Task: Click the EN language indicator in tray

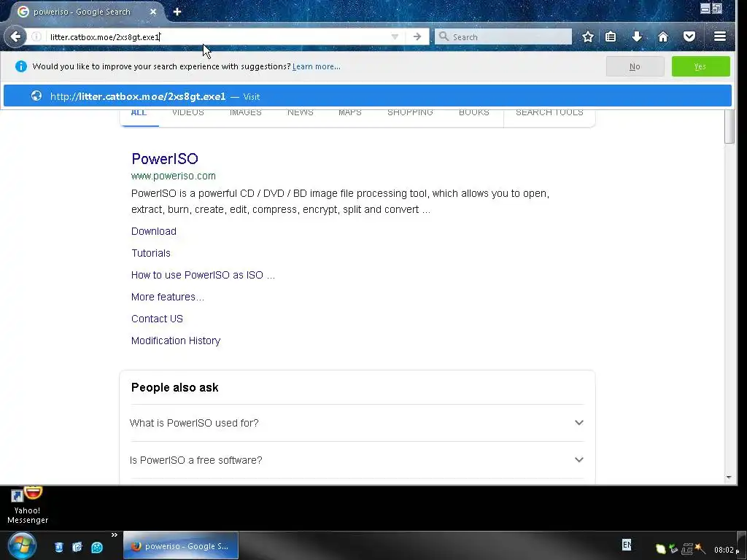Action: pos(627,544)
